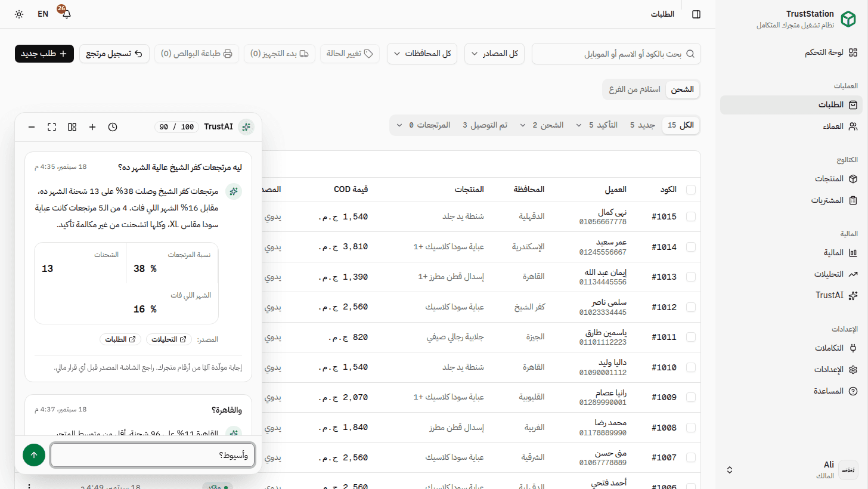Select the الشحن shipping tab
Screen dimensions: 868x489
tap(683, 89)
